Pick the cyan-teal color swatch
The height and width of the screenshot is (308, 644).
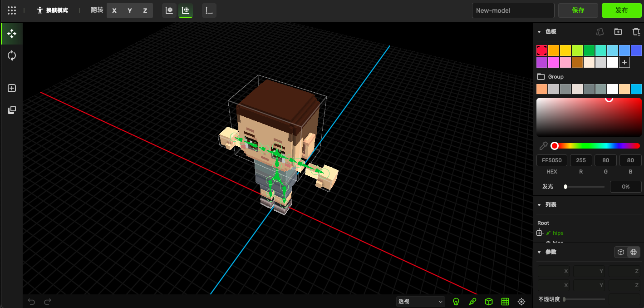[601, 50]
